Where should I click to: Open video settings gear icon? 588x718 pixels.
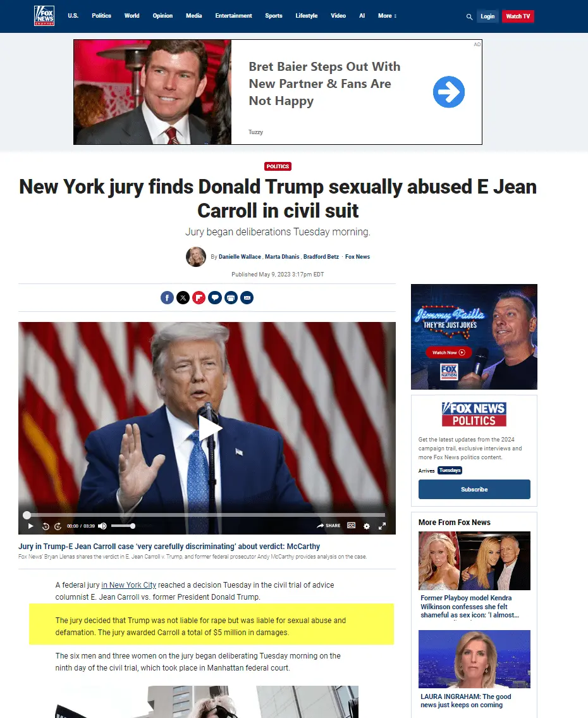click(x=367, y=526)
